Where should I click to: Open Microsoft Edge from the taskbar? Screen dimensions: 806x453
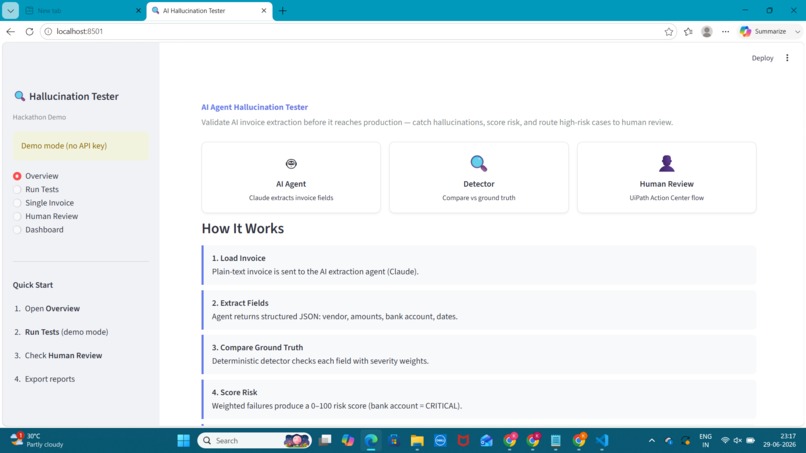tap(371, 441)
